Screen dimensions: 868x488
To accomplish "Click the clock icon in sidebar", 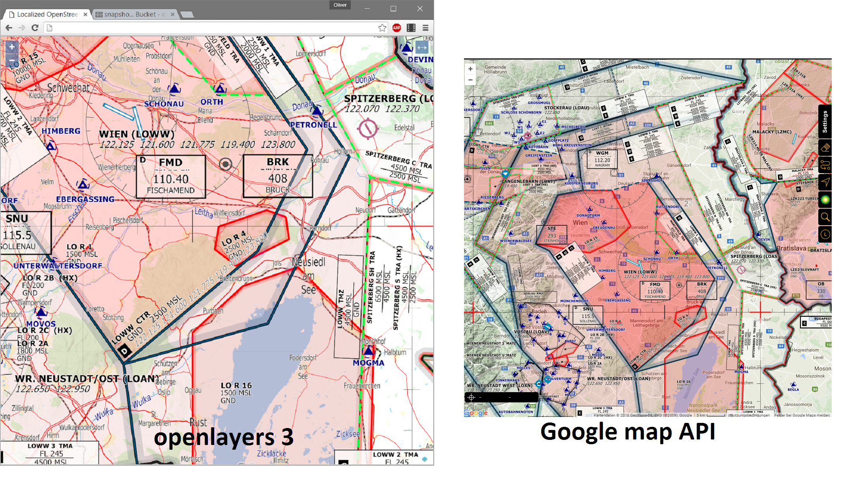I will click(x=825, y=234).
